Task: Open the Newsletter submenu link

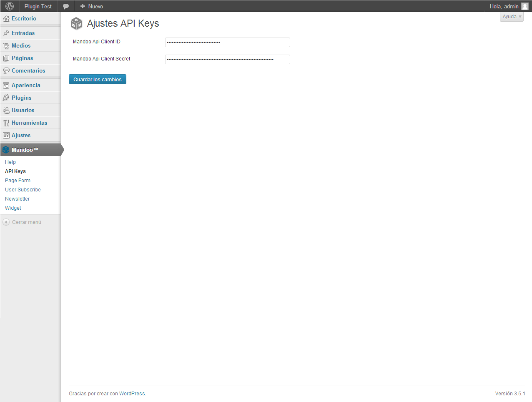Action: tap(18, 199)
